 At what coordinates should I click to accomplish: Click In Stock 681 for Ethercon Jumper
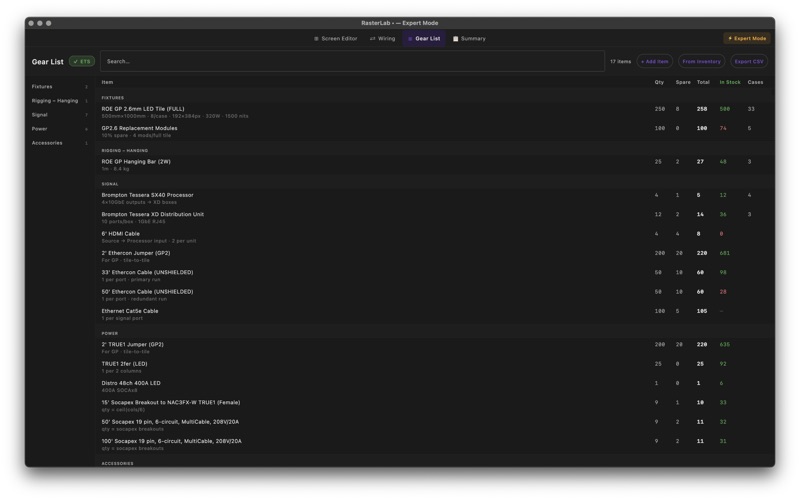[x=724, y=253]
